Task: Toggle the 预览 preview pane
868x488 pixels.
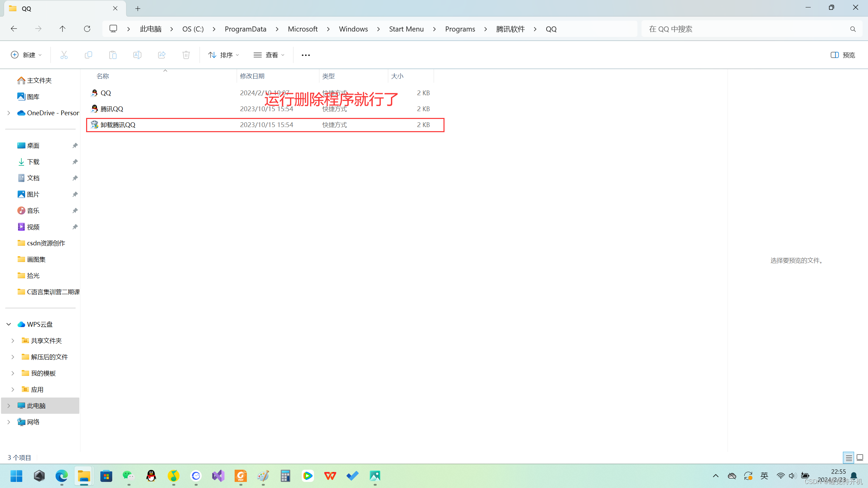Action: pos(843,55)
